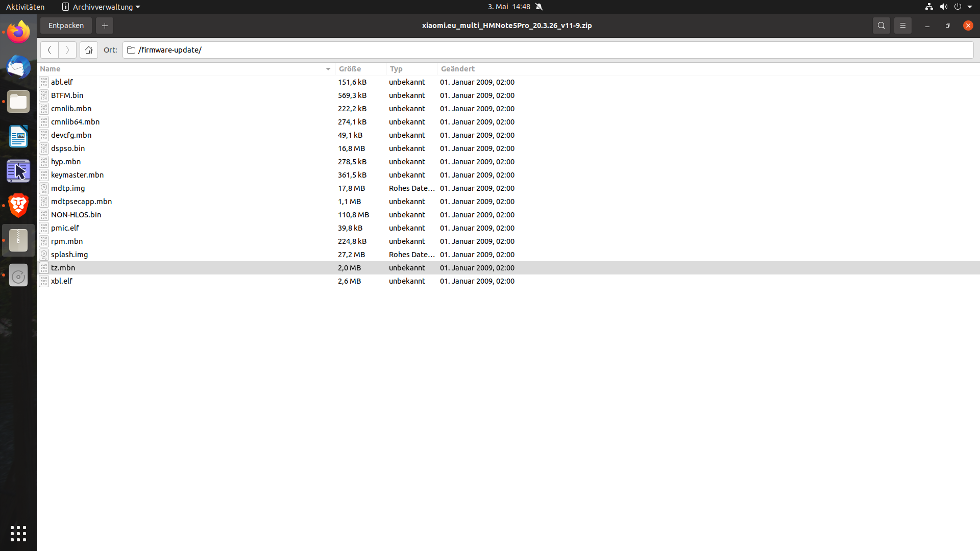Select the rpm.mbn file
The height and width of the screenshot is (551, 980).
point(508,241)
